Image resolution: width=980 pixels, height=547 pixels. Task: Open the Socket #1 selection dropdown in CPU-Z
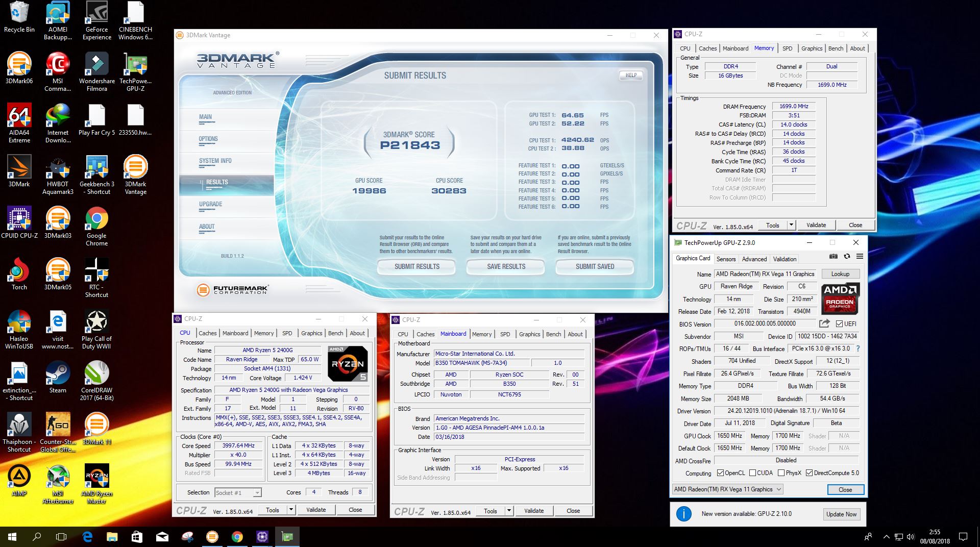pos(257,492)
